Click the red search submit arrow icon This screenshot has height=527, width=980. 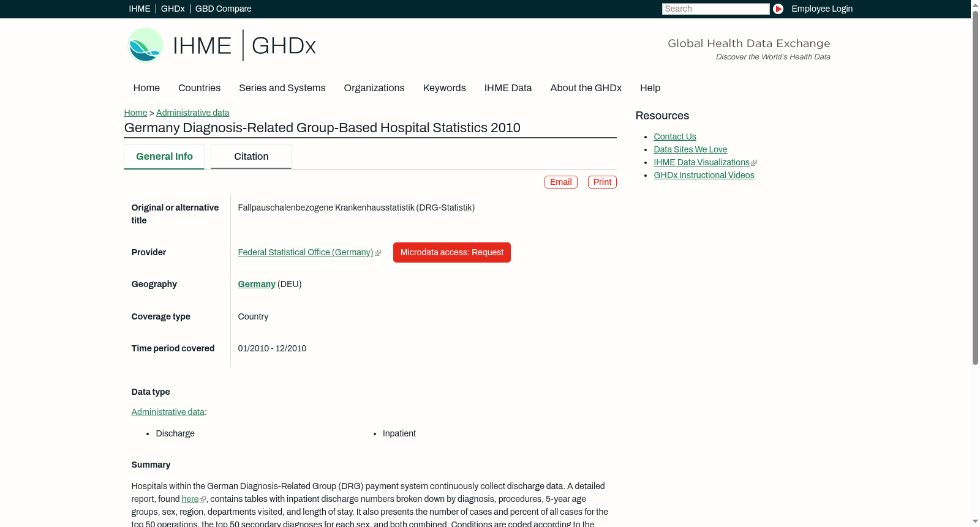coord(778,9)
